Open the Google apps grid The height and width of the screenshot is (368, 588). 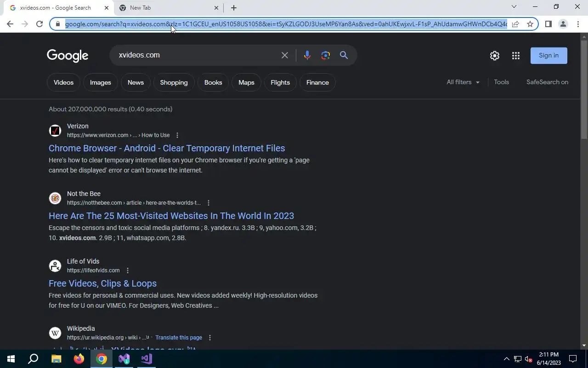click(516, 56)
